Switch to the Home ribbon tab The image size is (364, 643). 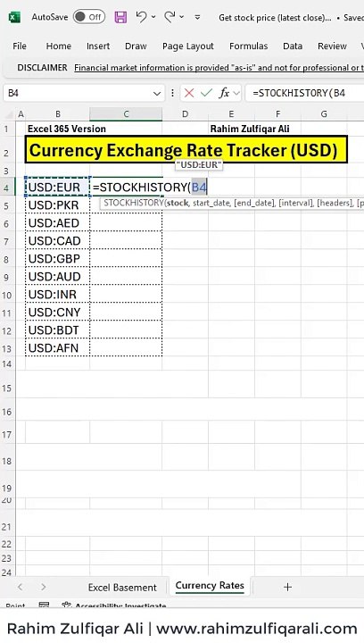coord(59,46)
